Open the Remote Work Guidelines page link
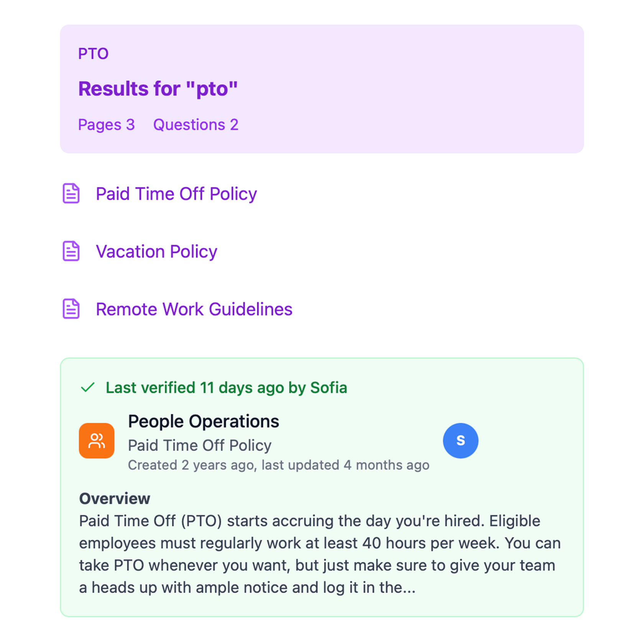 tap(194, 309)
